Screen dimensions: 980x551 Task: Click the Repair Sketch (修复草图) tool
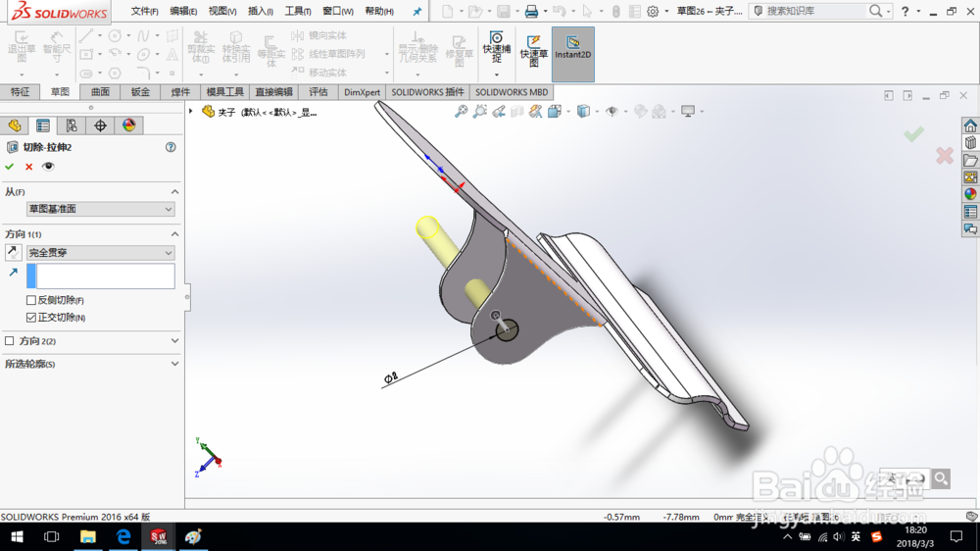pos(459,50)
